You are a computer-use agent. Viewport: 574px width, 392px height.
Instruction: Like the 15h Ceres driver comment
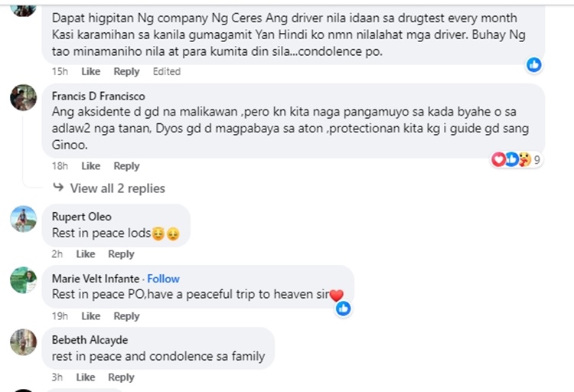[91, 71]
